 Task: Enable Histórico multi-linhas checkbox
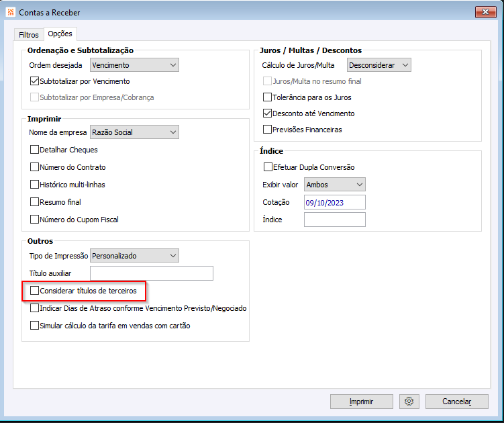[34, 185]
